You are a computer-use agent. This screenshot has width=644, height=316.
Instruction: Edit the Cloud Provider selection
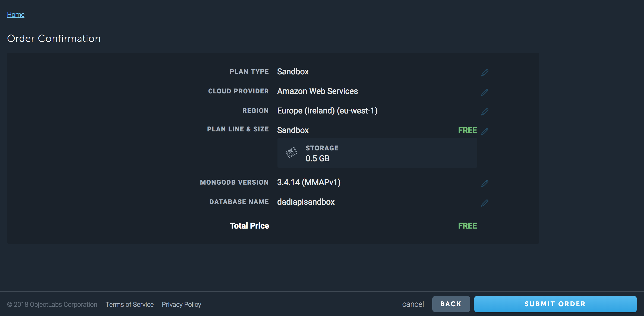tap(485, 92)
